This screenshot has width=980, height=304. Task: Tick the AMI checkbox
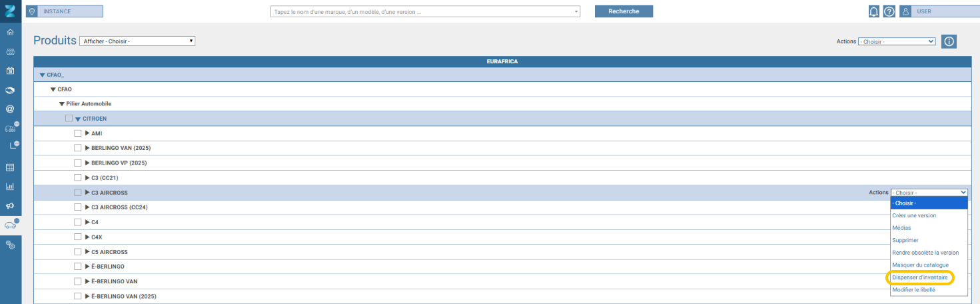(x=78, y=133)
